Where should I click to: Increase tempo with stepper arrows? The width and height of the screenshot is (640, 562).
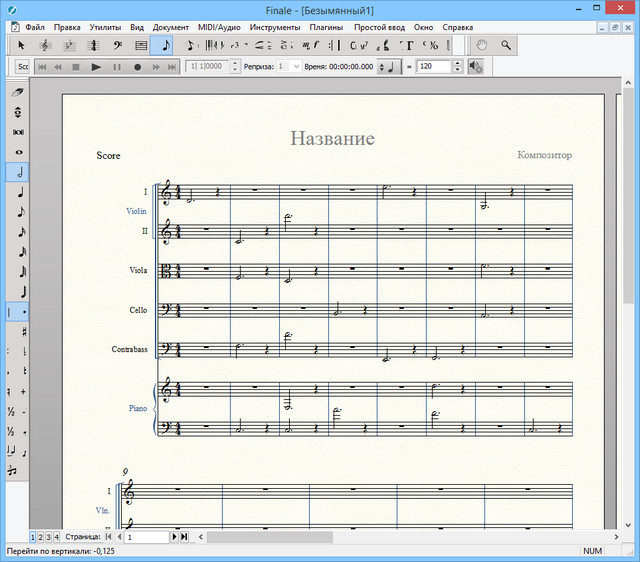[x=457, y=63]
